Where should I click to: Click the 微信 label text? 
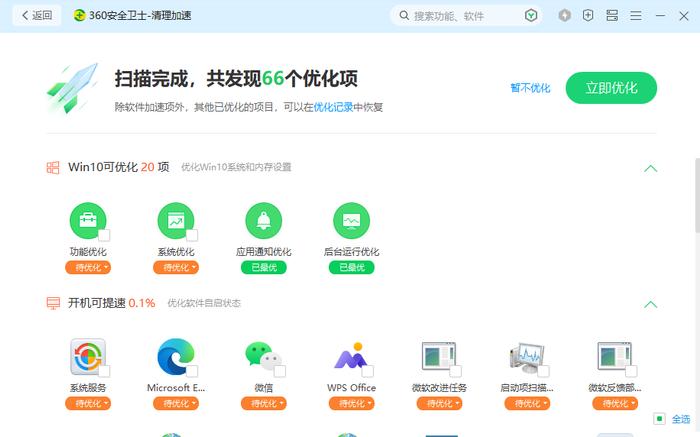263,388
